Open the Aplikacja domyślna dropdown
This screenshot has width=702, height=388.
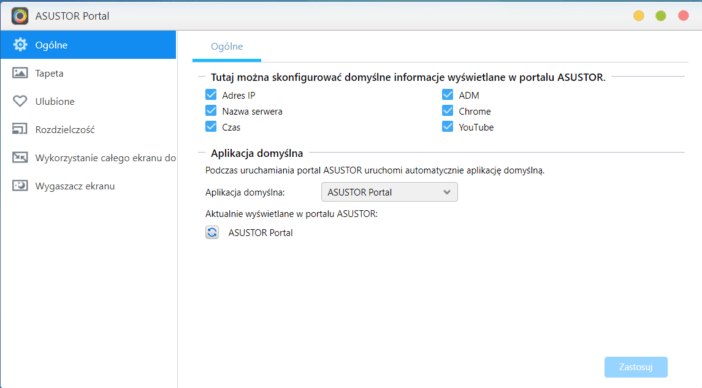pos(390,192)
